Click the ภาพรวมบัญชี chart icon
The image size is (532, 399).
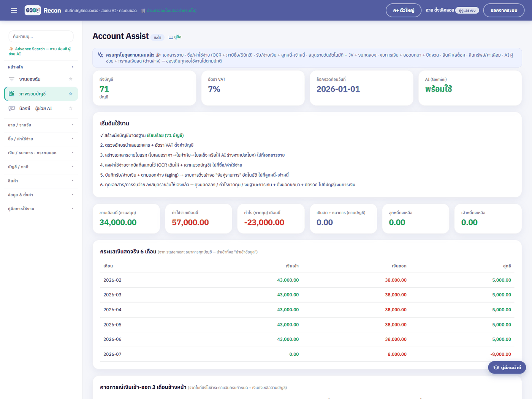point(12,94)
